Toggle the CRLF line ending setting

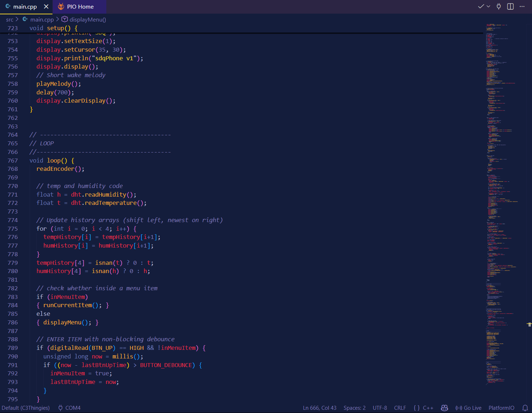[400, 408]
